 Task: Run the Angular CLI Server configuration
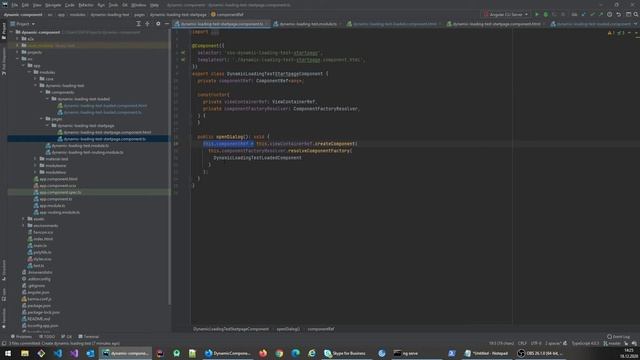pyautogui.click(x=537, y=14)
